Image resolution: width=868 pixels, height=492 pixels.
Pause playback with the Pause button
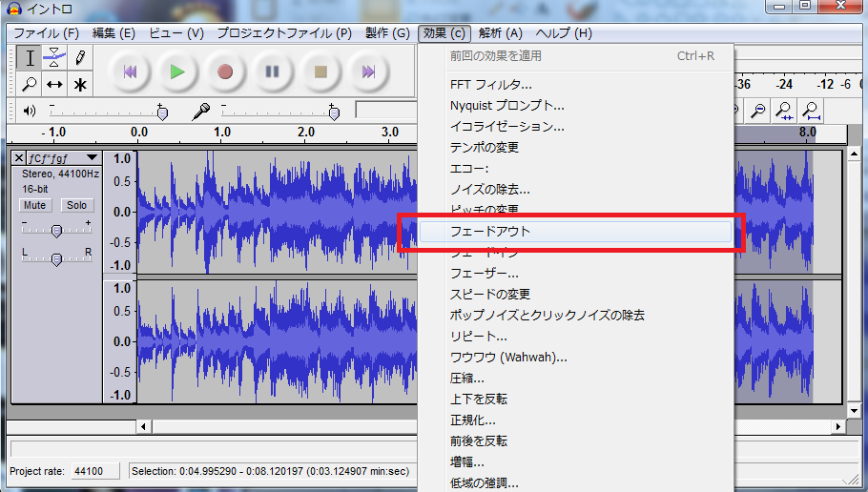(x=273, y=72)
